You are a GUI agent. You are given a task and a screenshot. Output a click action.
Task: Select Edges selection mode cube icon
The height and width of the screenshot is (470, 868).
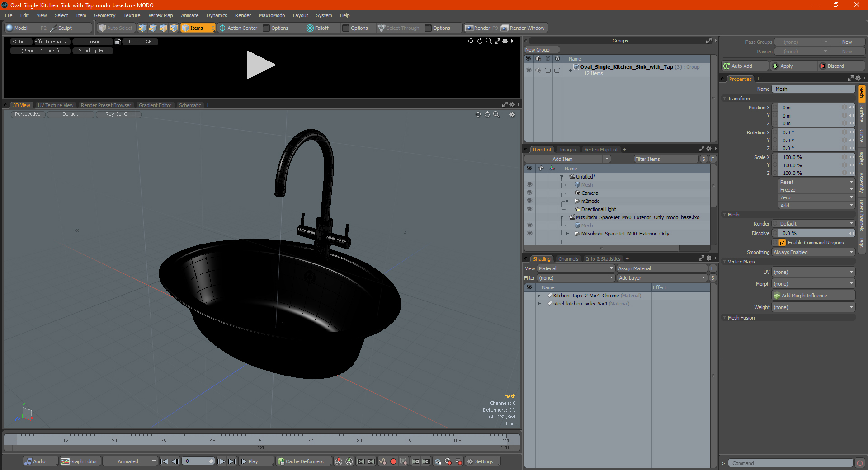(x=153, y=28)
